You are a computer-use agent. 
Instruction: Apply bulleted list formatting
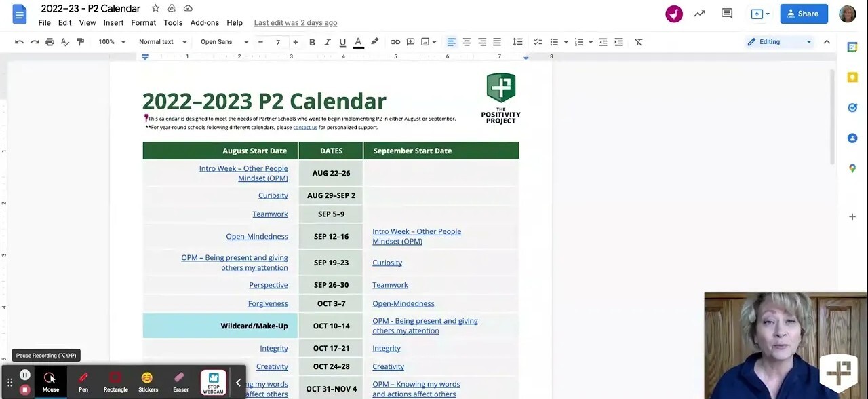(554, 42)
